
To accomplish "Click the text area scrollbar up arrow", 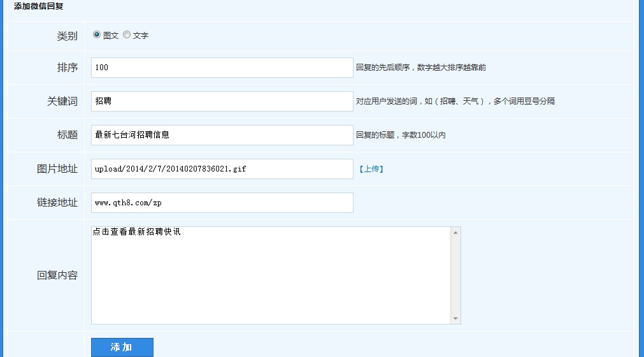I will [455, 233].
